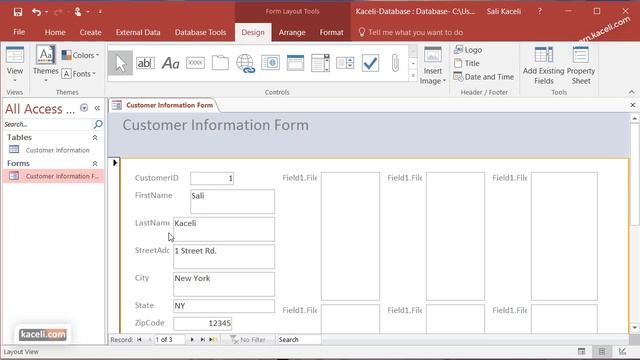Choose the Select pointer control
Viewport: 640px width, 360px height.
point(120,63)
